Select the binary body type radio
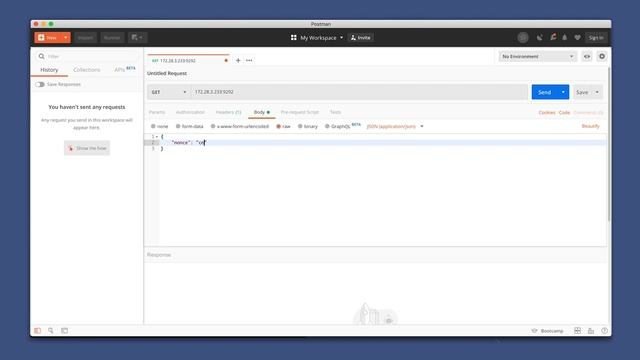The image size is (640, 360). [300, 127]
